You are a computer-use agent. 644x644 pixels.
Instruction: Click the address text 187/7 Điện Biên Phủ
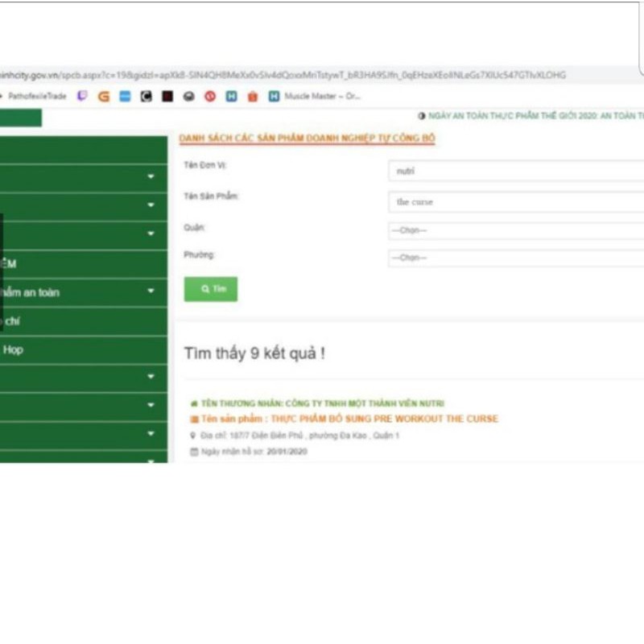[266, 436]
